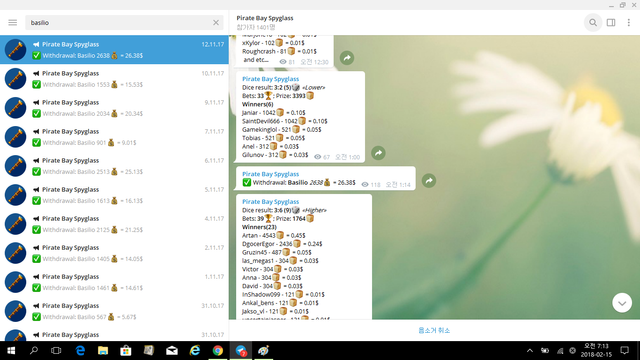640x360 pixels.
Task: Open the Windows Action Center notifications
Action: pos(624,351)
